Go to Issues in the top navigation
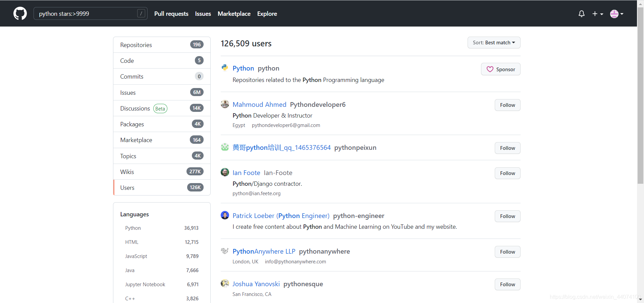Viewport: 644px width, 303px height. (203, 14)
